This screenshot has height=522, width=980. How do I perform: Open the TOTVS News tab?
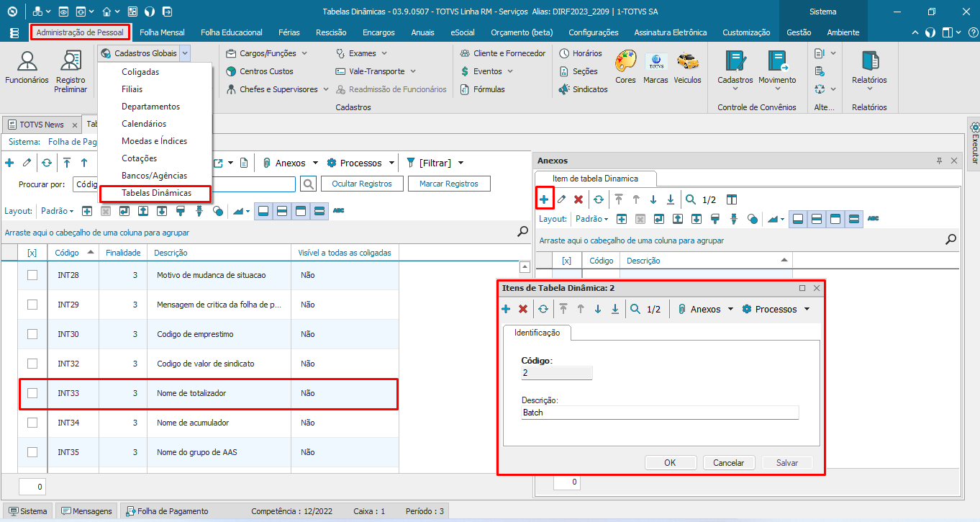pyautogui.click(x=42, y=125)
